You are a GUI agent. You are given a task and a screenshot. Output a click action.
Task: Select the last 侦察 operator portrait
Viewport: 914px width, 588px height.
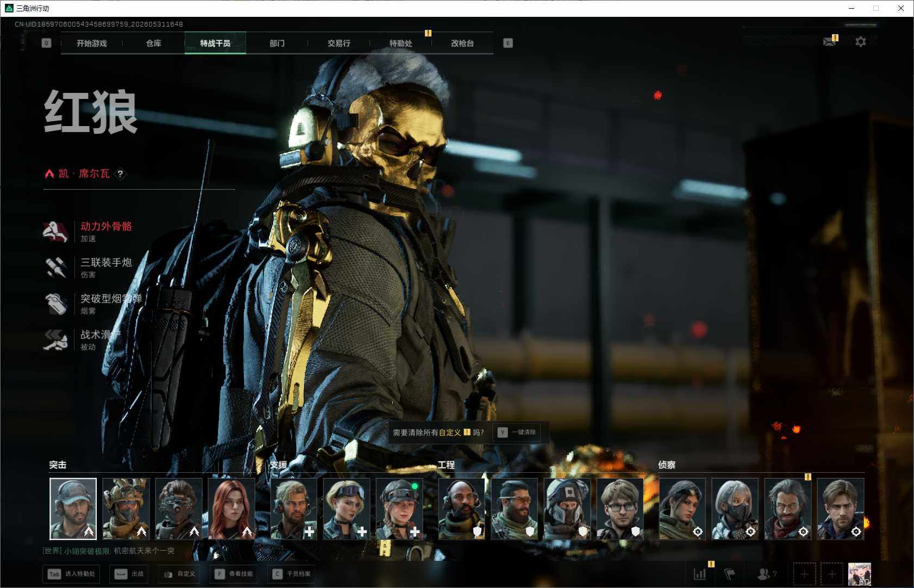[841, 509]
